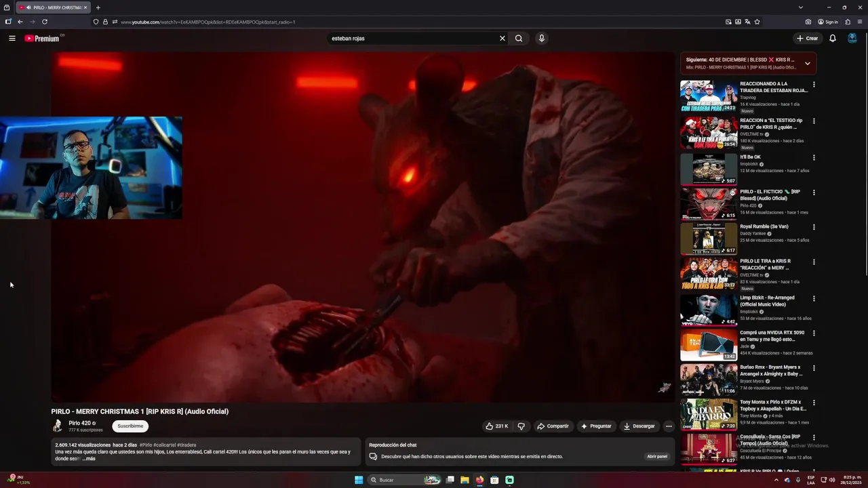Image resolution: width=868 pixels, height=488 pixels.
Task: Switch the ESP LAA input language
Action: (811, 480)
